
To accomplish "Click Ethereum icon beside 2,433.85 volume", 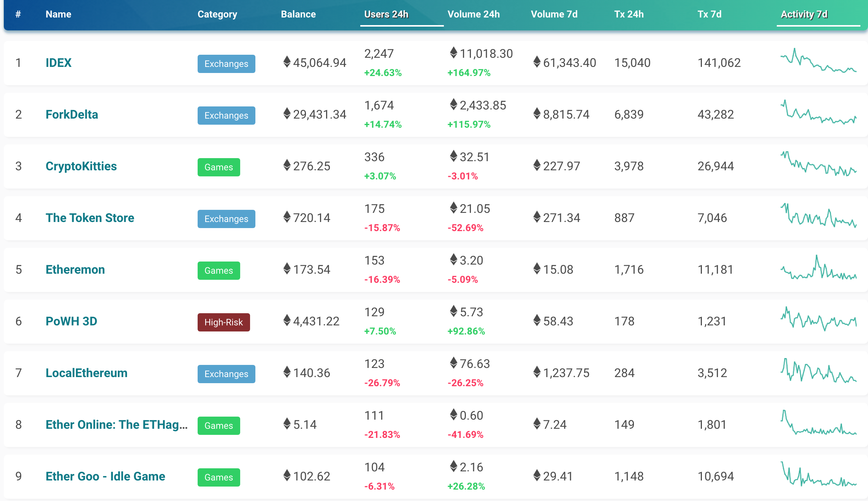I will 453,104.
